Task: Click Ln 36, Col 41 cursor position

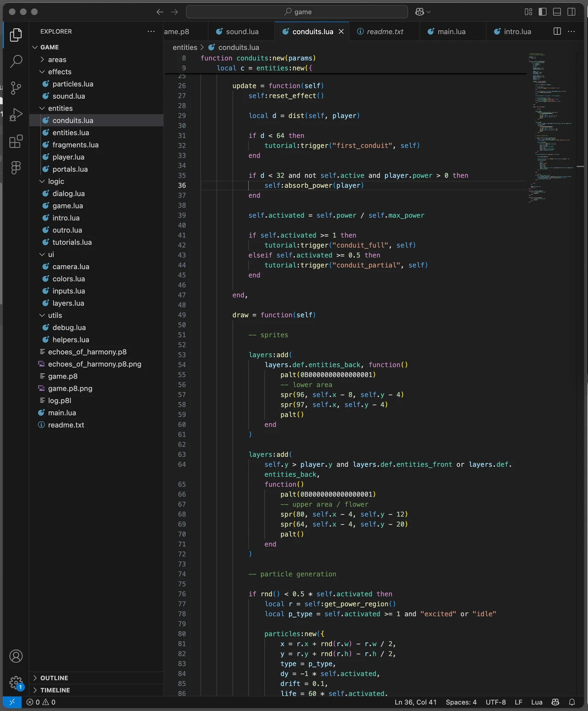Action: 416,702
